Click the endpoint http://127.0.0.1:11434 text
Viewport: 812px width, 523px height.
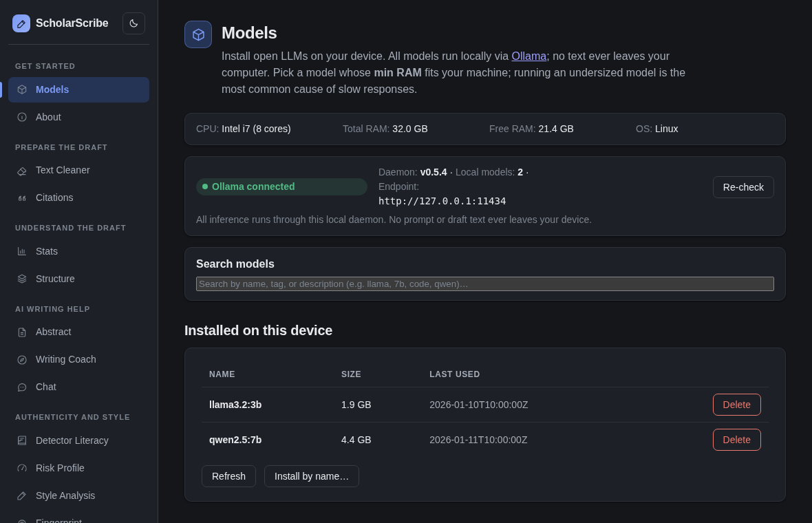[442, 201]
